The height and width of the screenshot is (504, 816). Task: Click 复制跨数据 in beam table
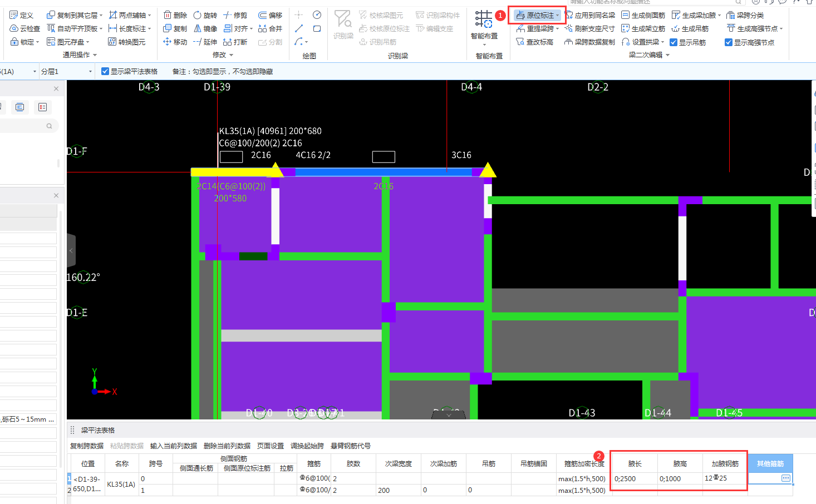tap(87, 446)
